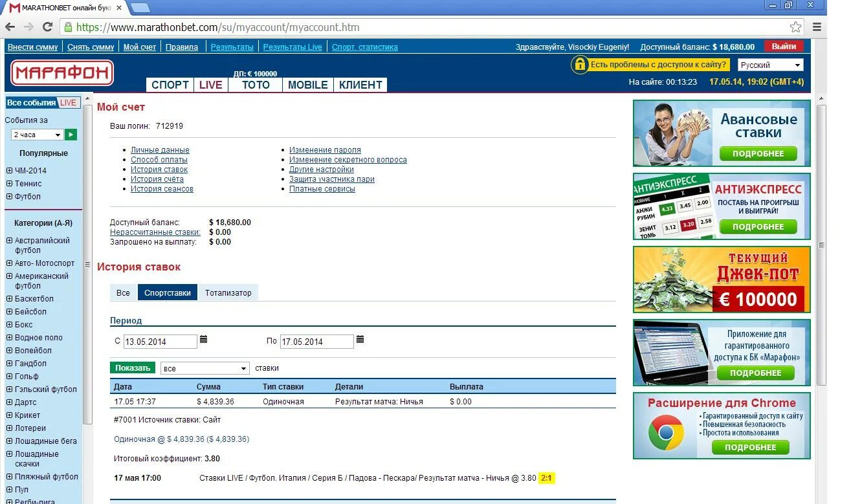862x504 pixels.
Task: Click green go arrow beside 2 часа
Action: click(x=71, y=135)
